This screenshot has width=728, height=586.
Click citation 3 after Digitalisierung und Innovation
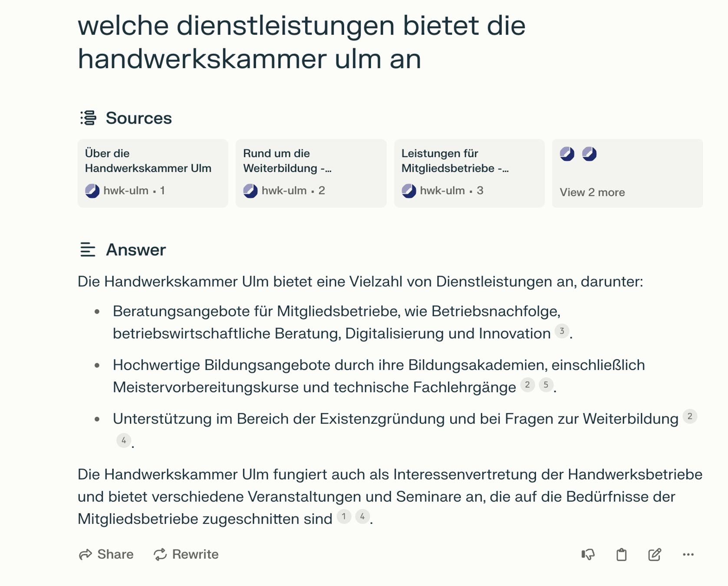tap(562, 332)
